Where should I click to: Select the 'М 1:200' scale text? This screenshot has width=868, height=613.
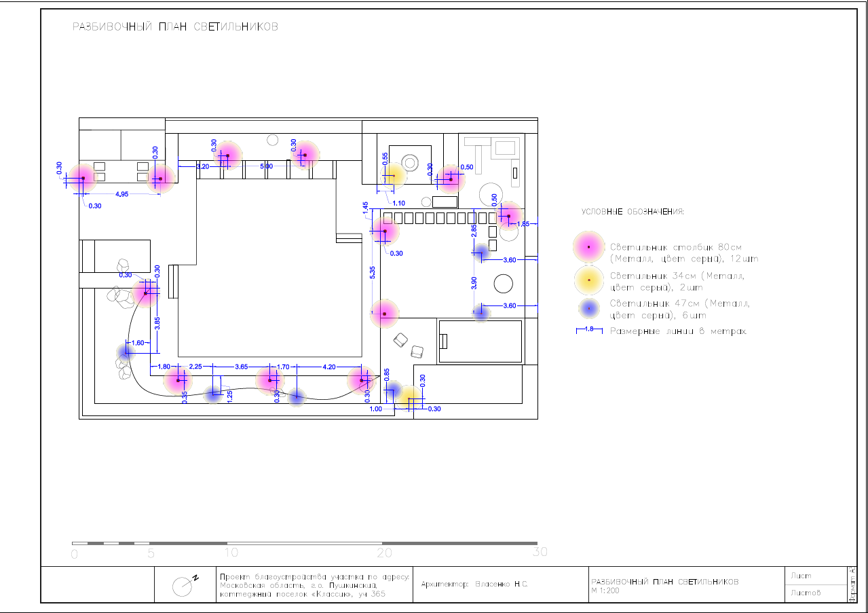(605, 591)
